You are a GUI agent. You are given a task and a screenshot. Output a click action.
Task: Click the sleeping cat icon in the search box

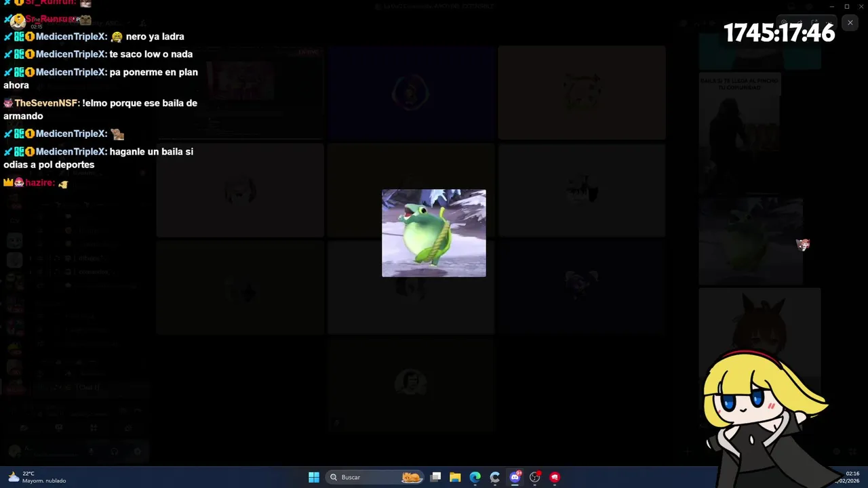coord(411,477)
